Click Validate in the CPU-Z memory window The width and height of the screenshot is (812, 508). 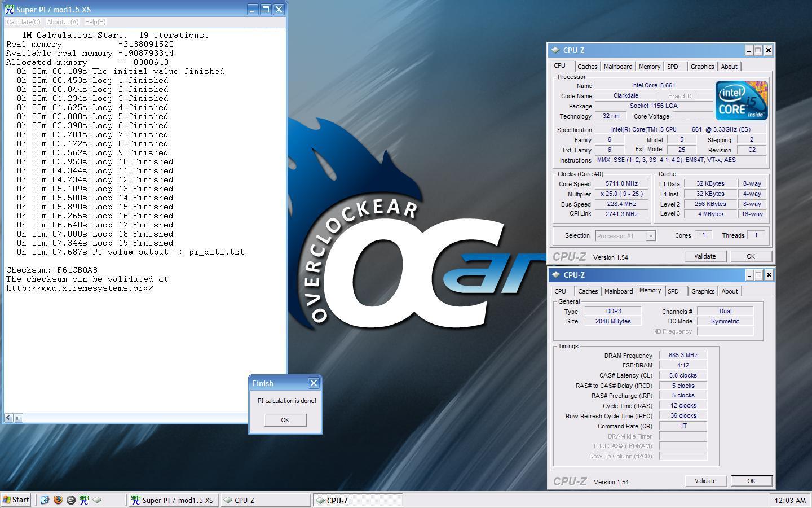[705, 481]
